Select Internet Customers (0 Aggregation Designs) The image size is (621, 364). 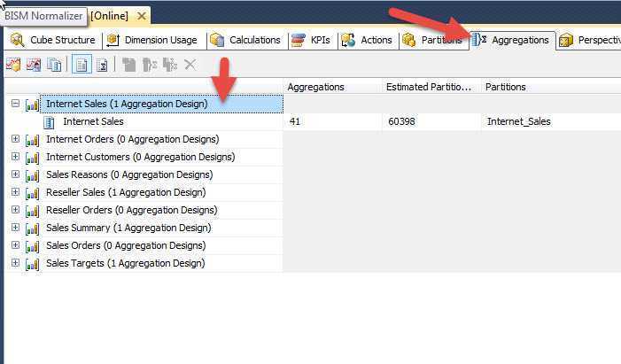pyautogui.click(x=141, y=157)
